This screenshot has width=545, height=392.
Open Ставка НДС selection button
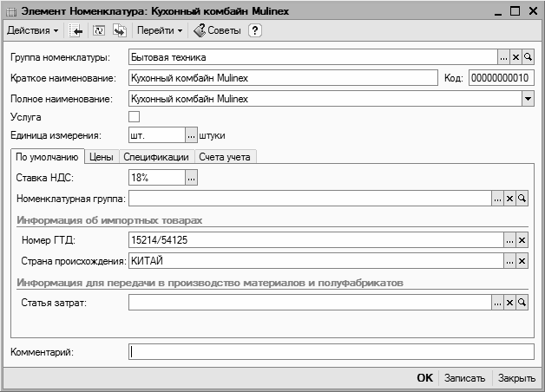[x=192, y=178]
